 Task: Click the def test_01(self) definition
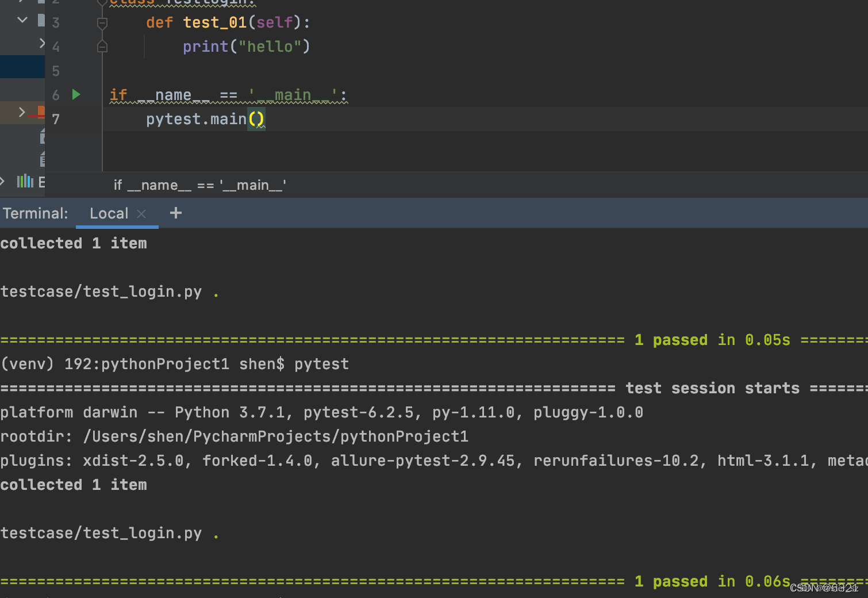(228, 22)
